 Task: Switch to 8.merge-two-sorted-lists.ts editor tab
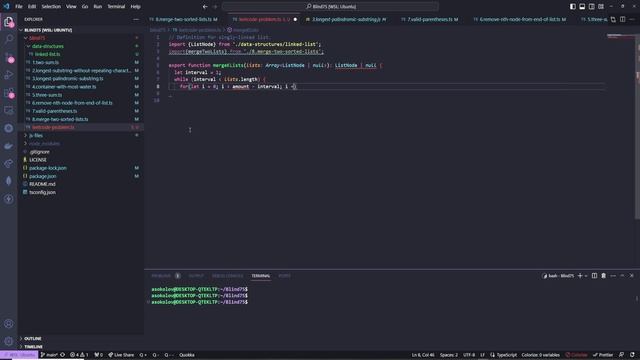click(186, 19)
